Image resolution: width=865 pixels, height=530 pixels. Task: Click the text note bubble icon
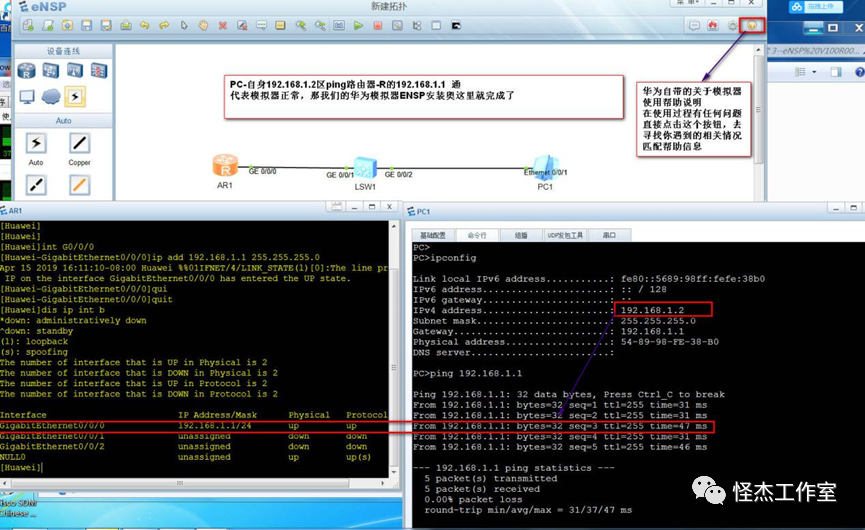261,25
